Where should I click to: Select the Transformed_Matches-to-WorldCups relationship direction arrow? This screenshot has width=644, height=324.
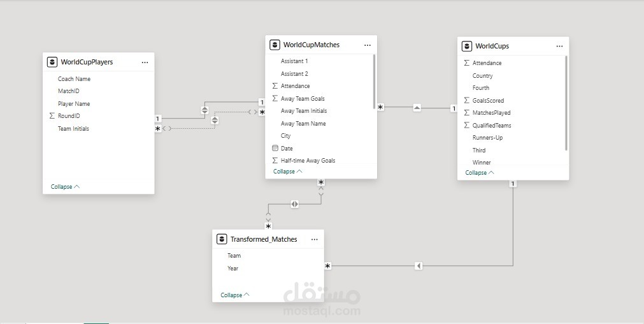pyautogui.click(x=419, y=265)
